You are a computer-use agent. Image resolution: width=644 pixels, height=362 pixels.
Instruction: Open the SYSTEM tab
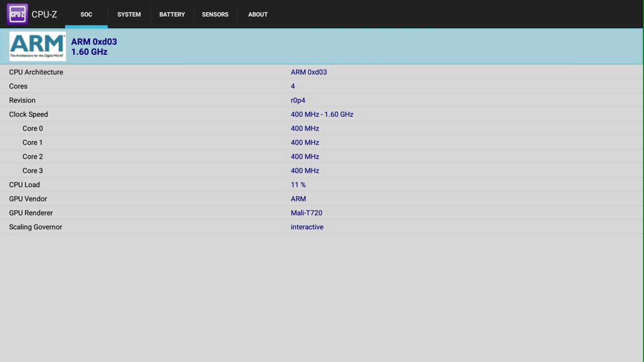pyautogui.click(x=129, y=14)
